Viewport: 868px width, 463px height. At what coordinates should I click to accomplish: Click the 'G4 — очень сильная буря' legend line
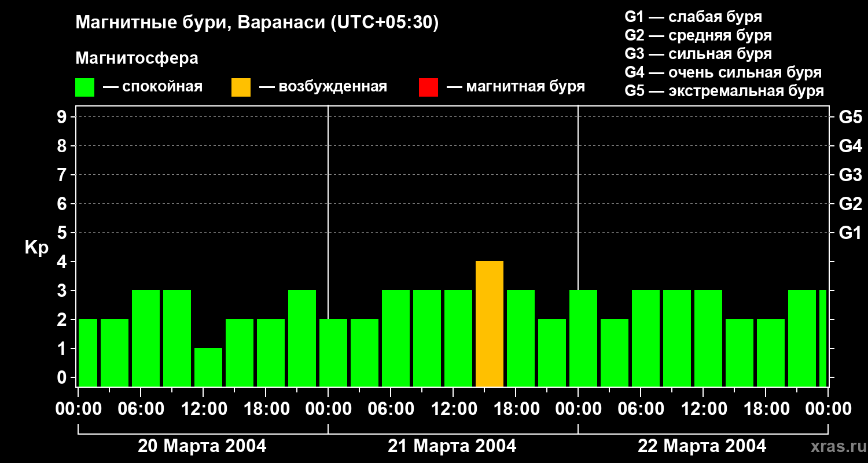(x=723, y=72)
